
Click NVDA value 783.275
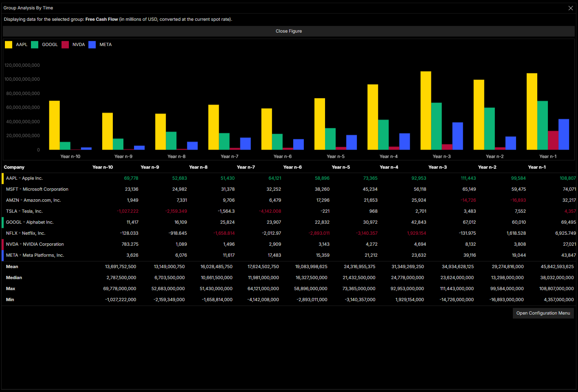point(130,244)
